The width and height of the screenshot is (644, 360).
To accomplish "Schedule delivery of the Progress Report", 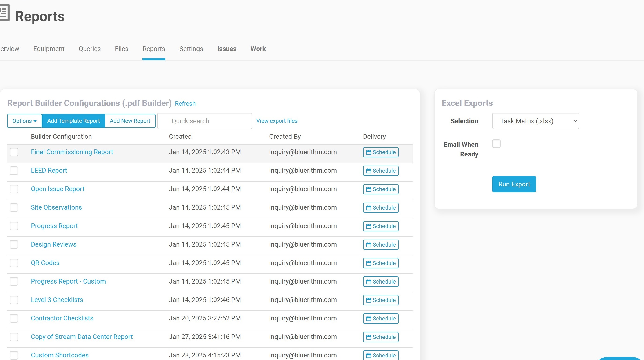I will tap(380, 226).
